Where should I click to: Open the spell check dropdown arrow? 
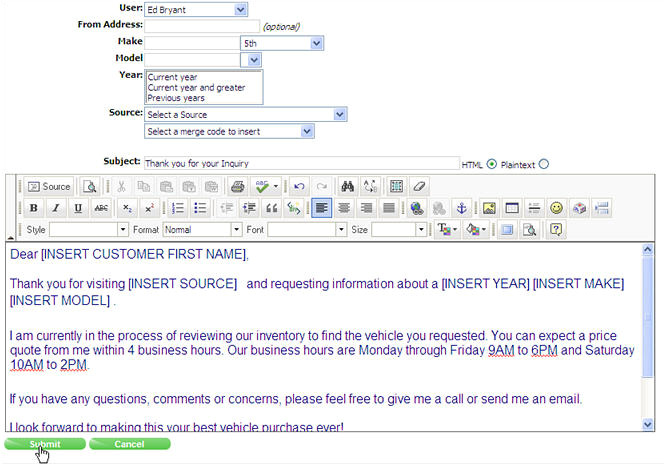276,186
